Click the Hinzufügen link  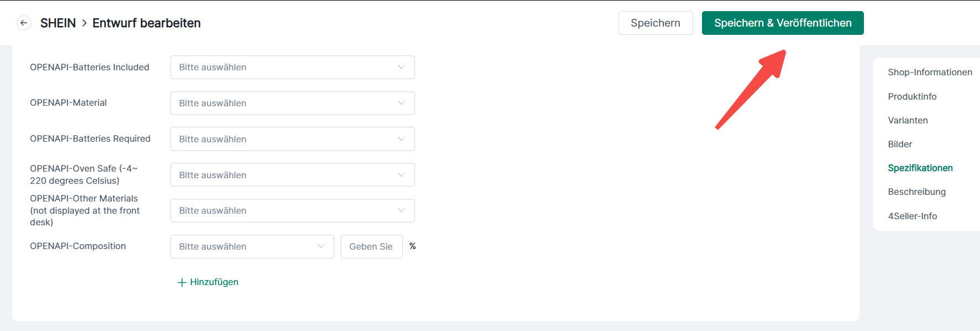pyautogui.click(x=214, y=282)
